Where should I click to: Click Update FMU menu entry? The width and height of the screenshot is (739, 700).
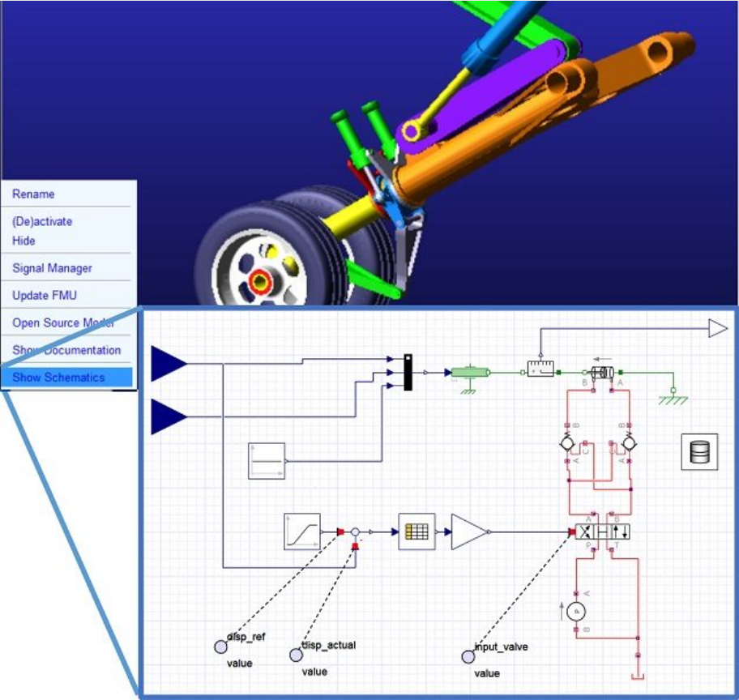(45, 295)
